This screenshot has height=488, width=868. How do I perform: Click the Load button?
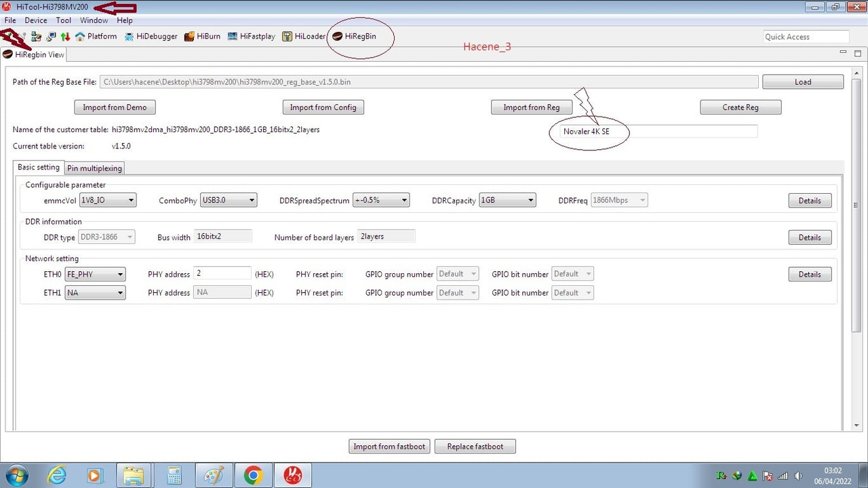(x=803, y=82)
